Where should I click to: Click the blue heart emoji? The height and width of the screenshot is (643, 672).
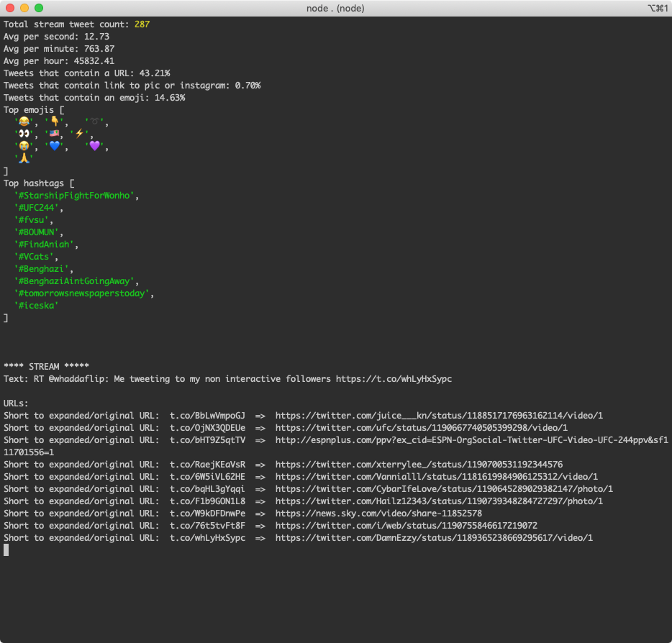point(55,146)
